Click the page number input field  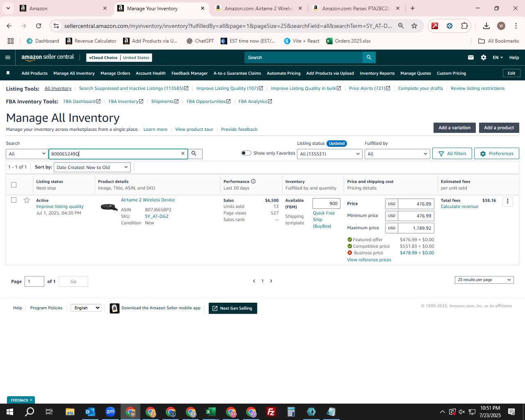pyautogui.click(x=34, y=281)
